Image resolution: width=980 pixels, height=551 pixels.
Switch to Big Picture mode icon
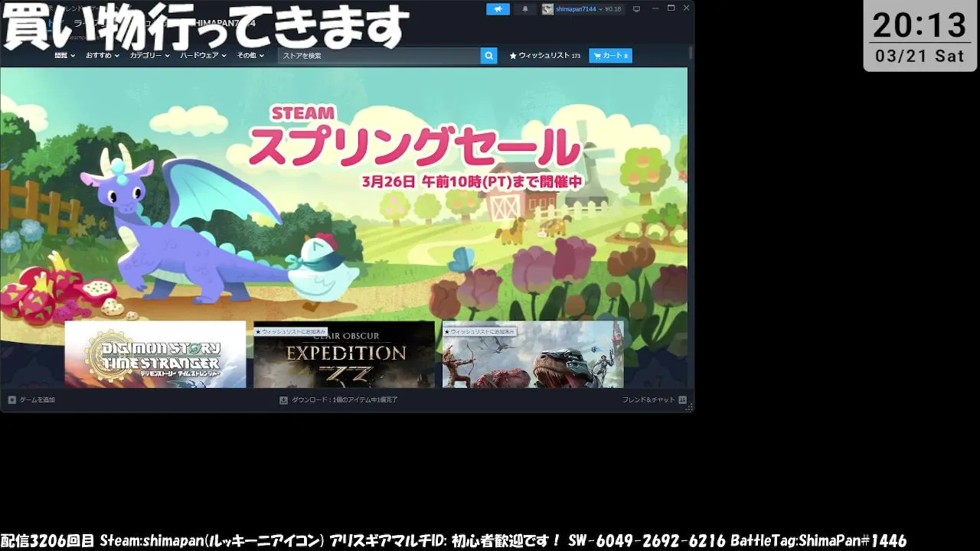click(x=636, y=9)
